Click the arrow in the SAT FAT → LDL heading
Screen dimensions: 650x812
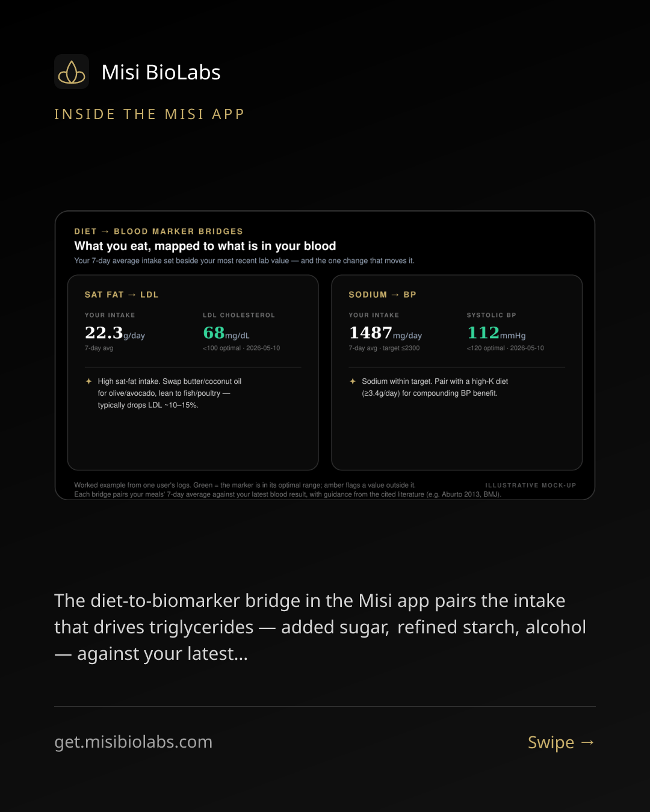click(x=132, y=295)
